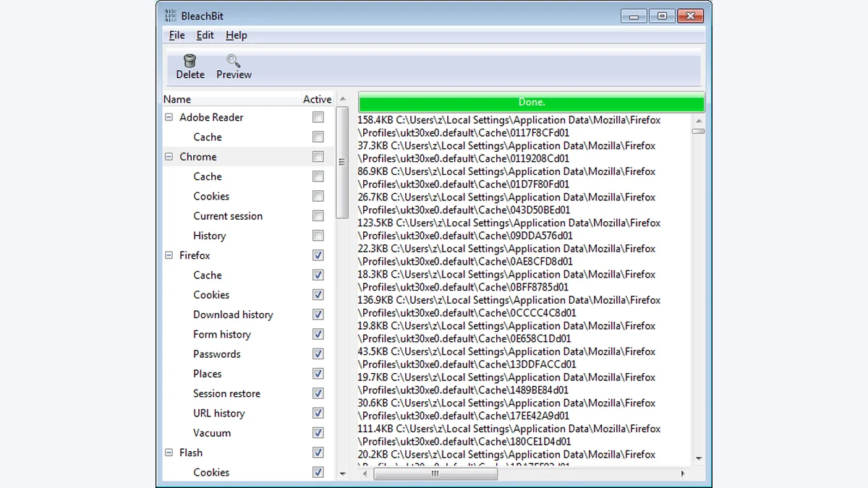Click the results log horizontal scrollbar right arrow
This screenshot has height=488, width=868.
pos(683,474)
